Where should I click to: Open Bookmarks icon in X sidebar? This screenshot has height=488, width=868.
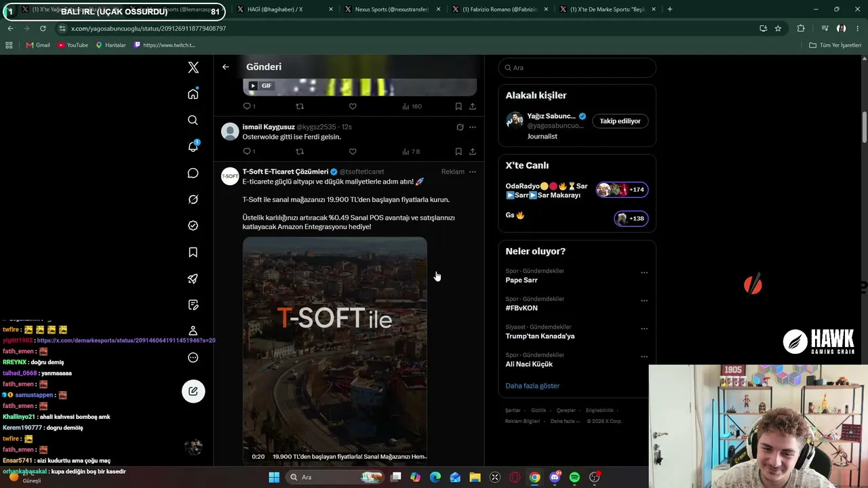click(x=193, y=252)
